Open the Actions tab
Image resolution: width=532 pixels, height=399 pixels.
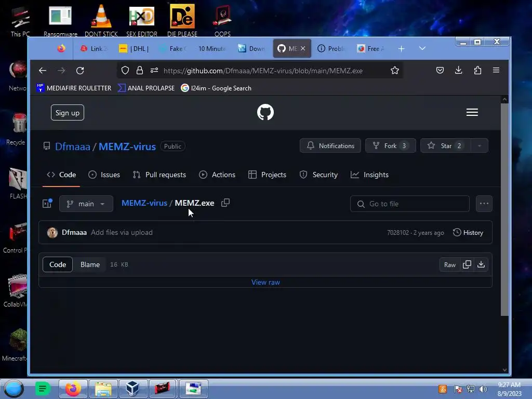click(x=217, y=175)
